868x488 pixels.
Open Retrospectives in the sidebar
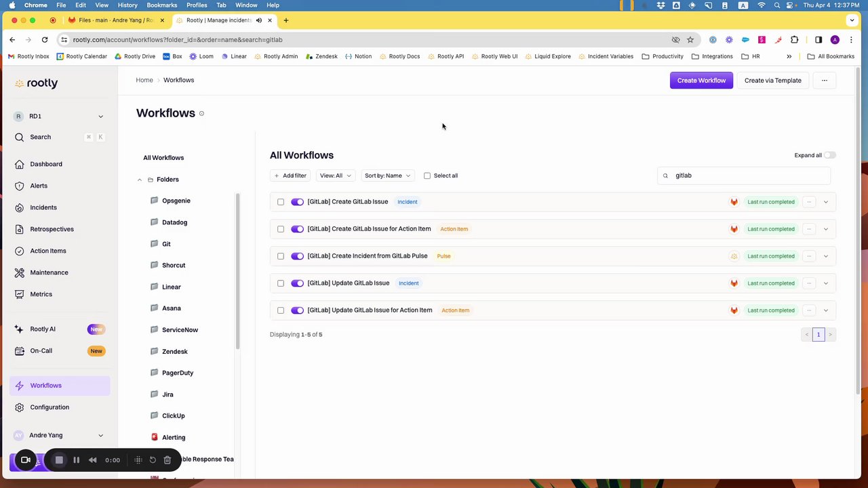click(x=52, y=229)
